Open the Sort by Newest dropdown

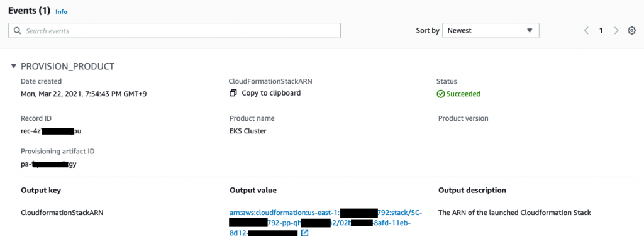click(x=491, y=30)
